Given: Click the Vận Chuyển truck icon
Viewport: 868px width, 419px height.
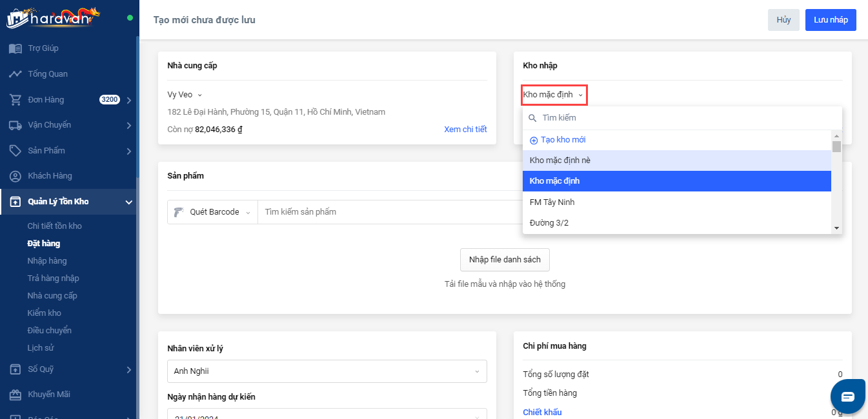Looking at the screenshot, I should tap(15, 125).
